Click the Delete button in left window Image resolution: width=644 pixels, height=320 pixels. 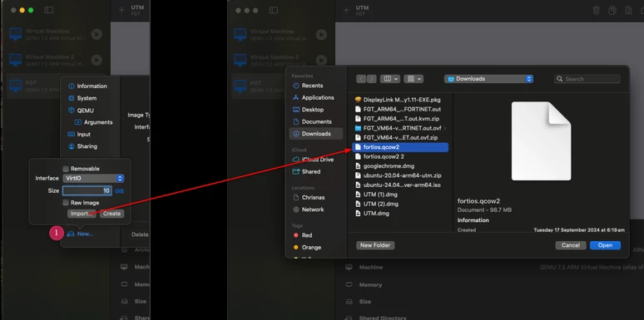140,234
